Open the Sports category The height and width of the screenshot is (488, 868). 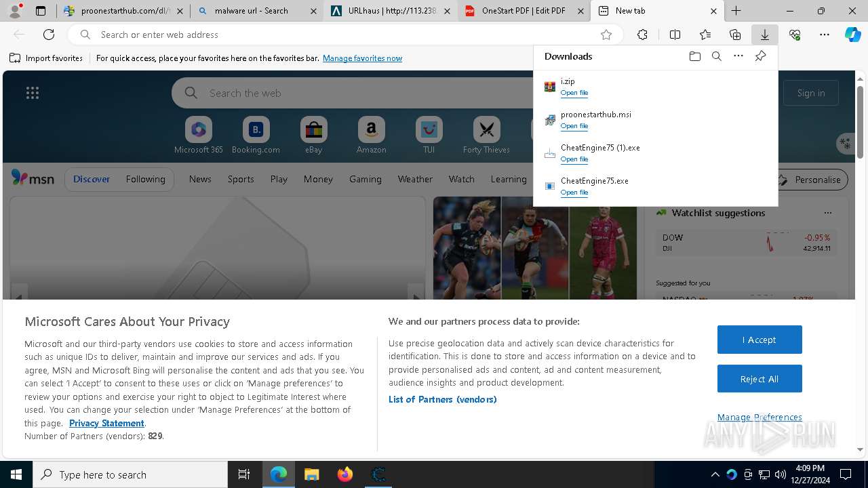click(x=241, y=179)
